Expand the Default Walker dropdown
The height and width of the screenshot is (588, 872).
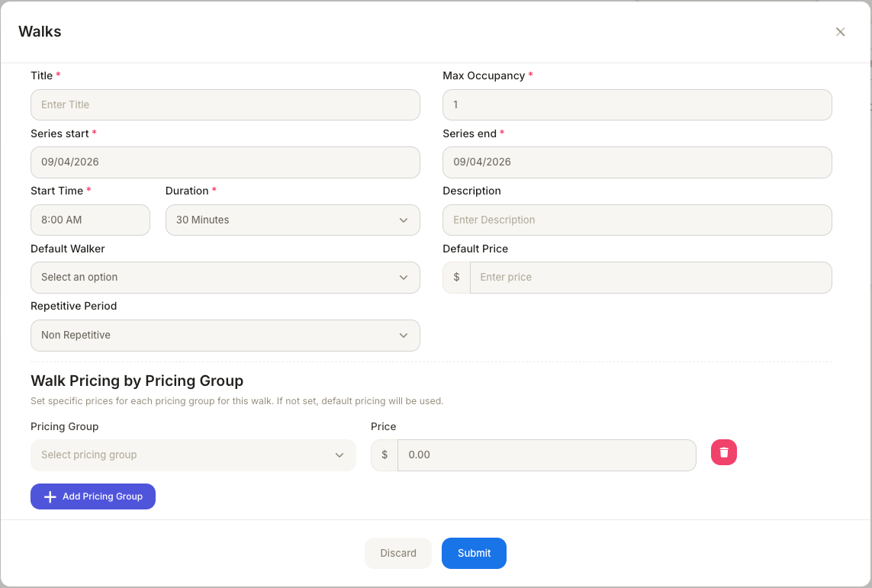click(225, 278)
